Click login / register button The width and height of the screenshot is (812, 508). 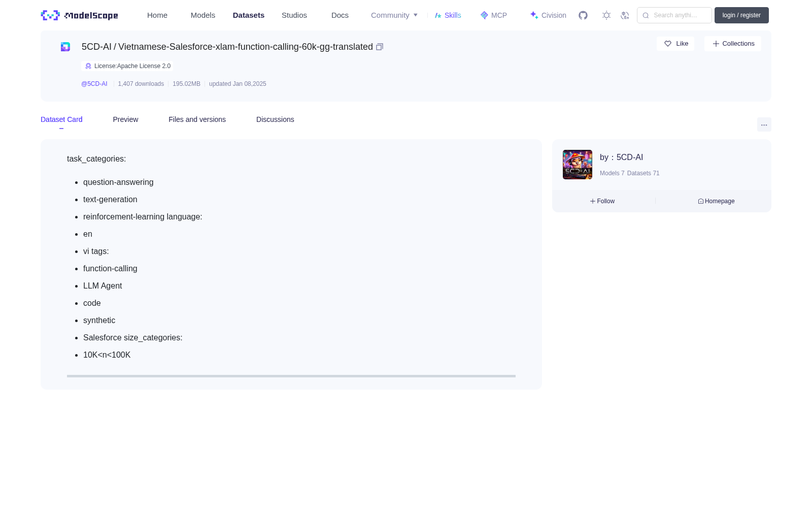[x=741, y=15]
